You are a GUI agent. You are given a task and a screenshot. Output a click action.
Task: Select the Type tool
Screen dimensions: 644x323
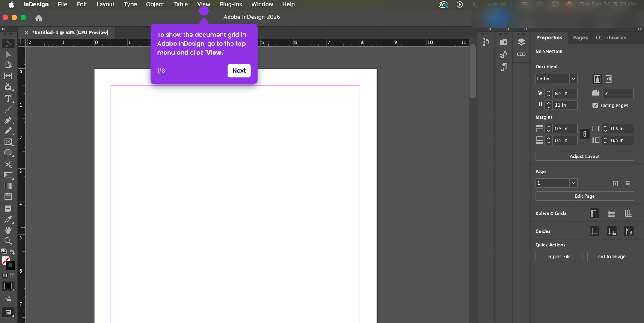(x=8, y=99)
